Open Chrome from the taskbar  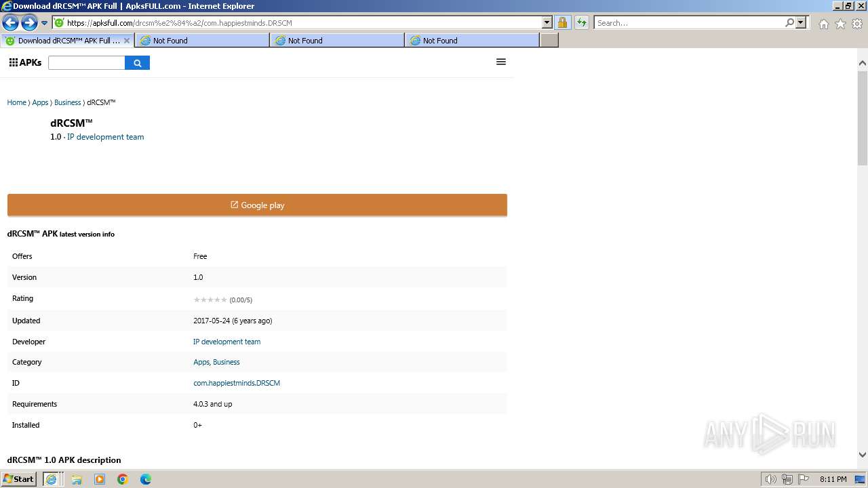point(123,479)
